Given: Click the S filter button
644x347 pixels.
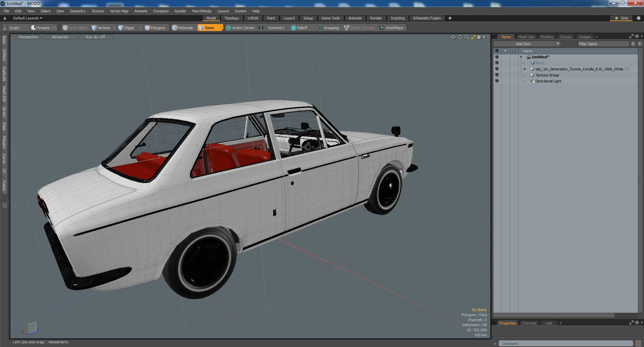Looking at the screenshot, I should 633,44.
